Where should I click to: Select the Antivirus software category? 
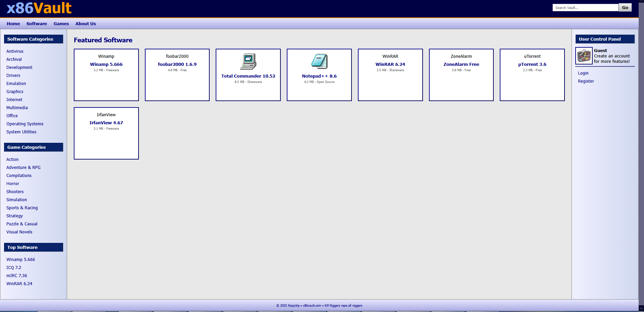[15, 51]
